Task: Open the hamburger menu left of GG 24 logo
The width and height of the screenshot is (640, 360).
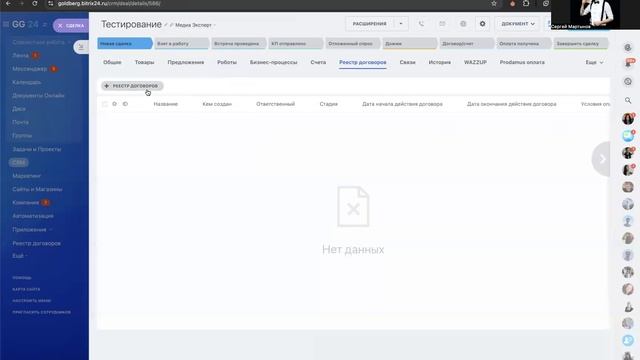Action: [x=6, y=24]
